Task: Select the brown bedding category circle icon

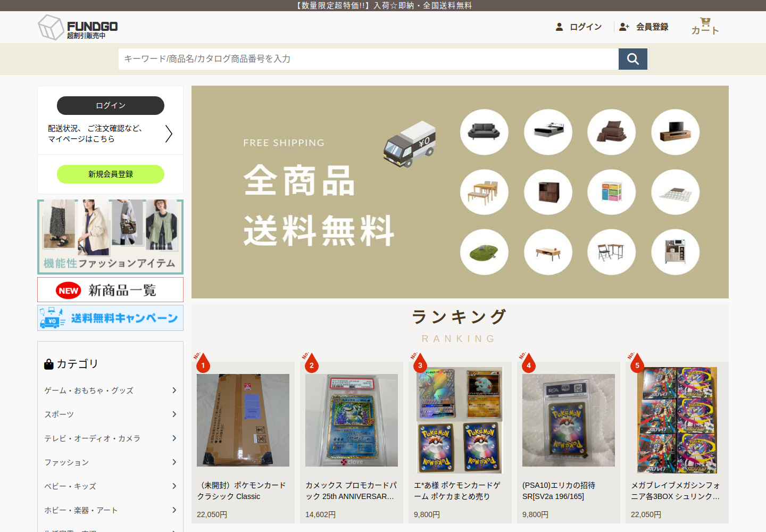Action: (612, 132)
